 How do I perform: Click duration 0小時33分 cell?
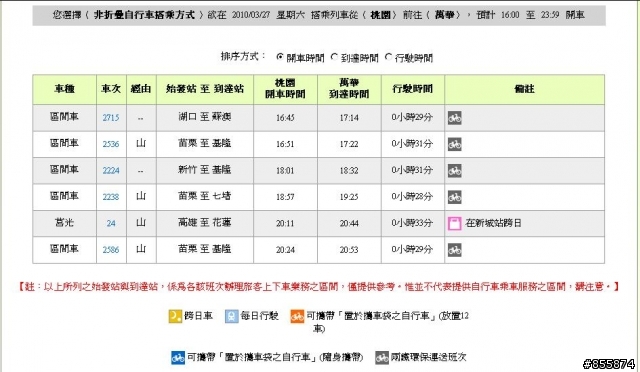coord(413,223)
